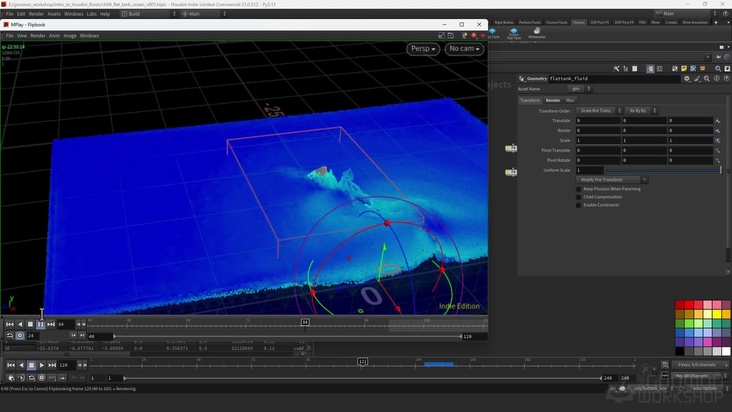Toggle the Child Compensation checkbox

click(x=579, y=196)
